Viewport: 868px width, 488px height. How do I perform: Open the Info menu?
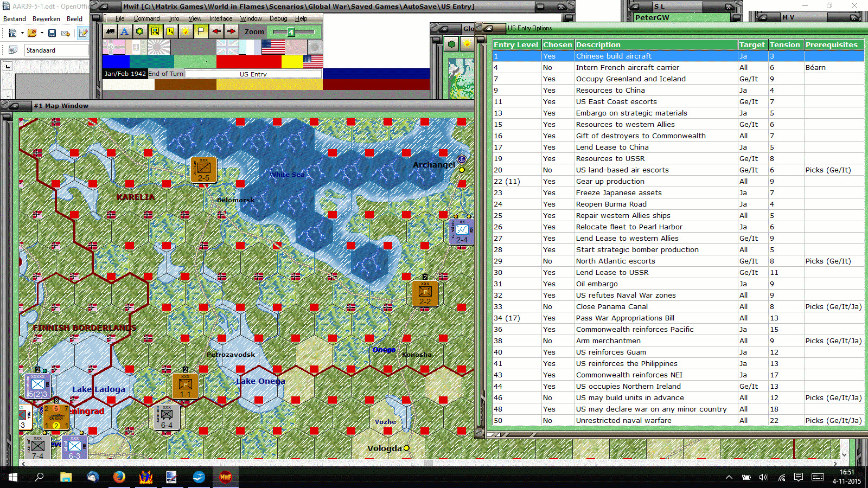pos(174,18)
